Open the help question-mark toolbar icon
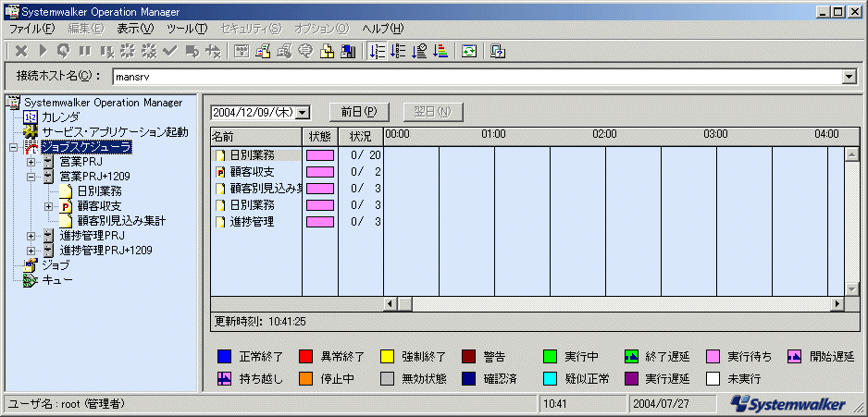 click(498, 52)
